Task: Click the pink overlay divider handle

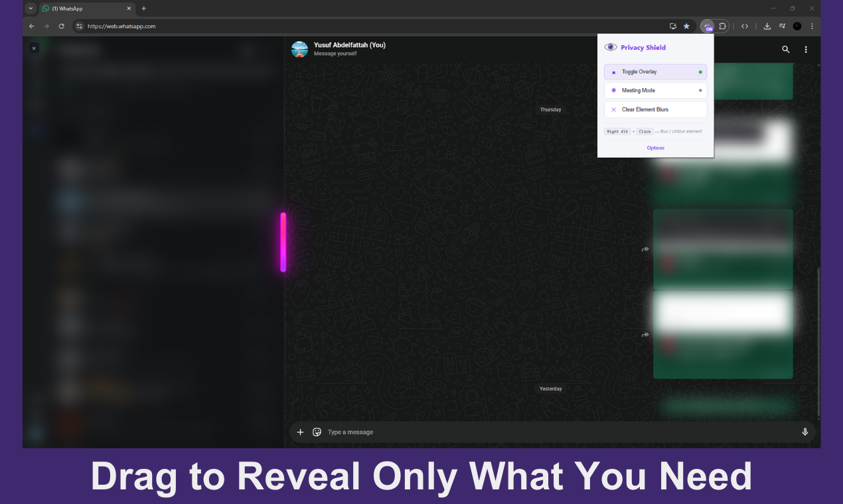Action: click(x=283, y=242)
